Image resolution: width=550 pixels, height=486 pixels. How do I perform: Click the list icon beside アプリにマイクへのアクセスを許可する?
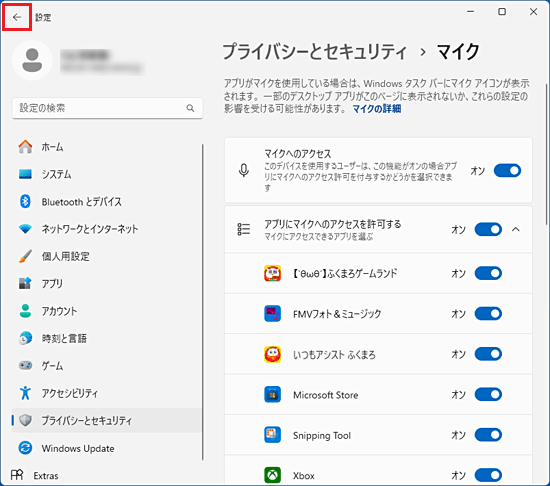tap(244, 229)
